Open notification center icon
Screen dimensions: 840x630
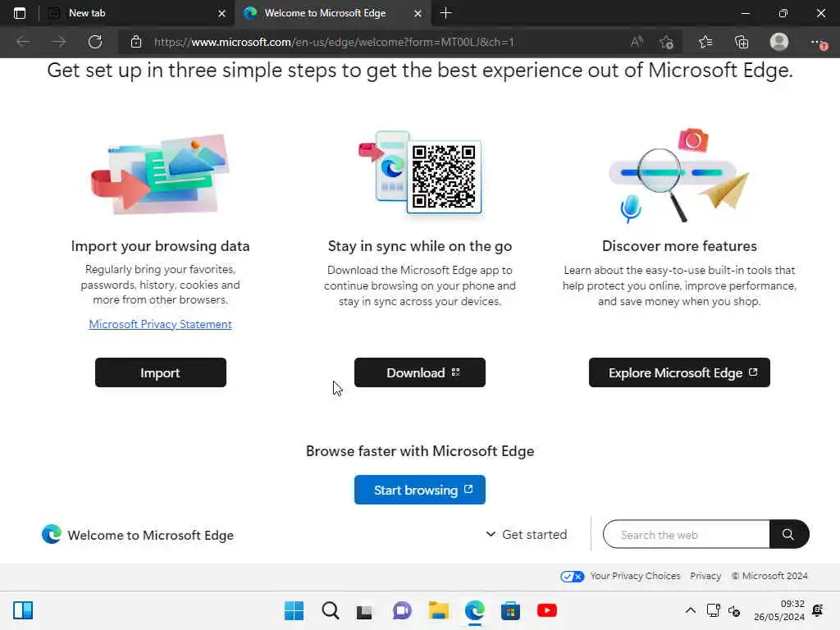(818, 610)
